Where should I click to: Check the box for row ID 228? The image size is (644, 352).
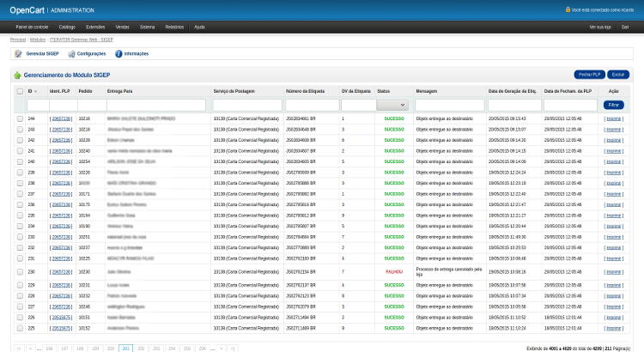tap(20, 295)
